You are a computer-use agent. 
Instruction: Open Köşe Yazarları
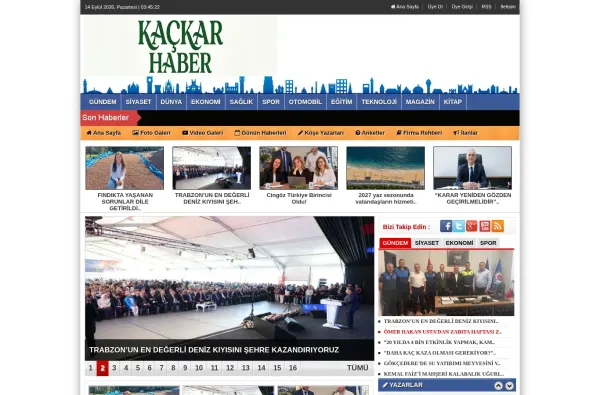(x=321, y=133)
